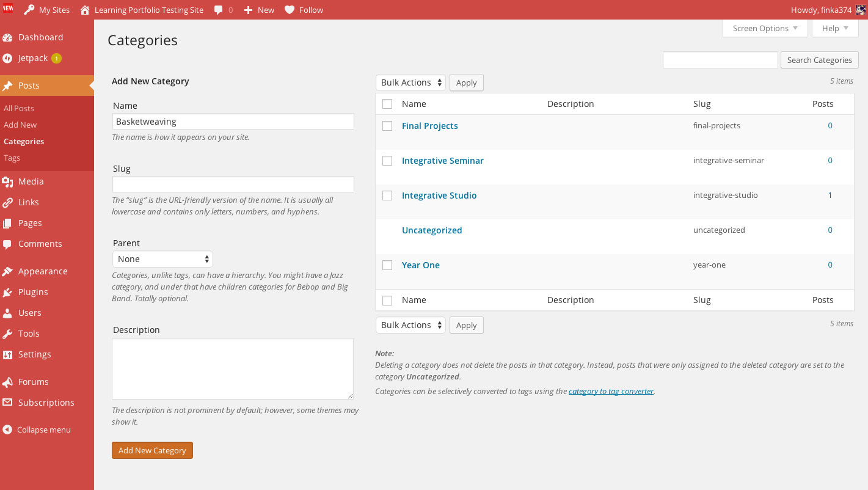Image resolution: width=868 pixels, height=490 pixels.
Task: Click the Forums megaphone icon
Action: coord(8,382)
